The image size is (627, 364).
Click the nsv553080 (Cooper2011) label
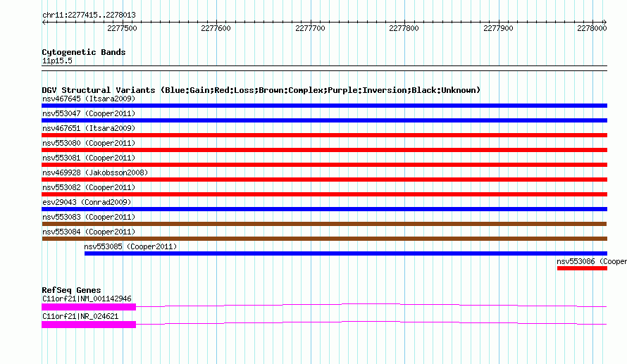[89, 143]
